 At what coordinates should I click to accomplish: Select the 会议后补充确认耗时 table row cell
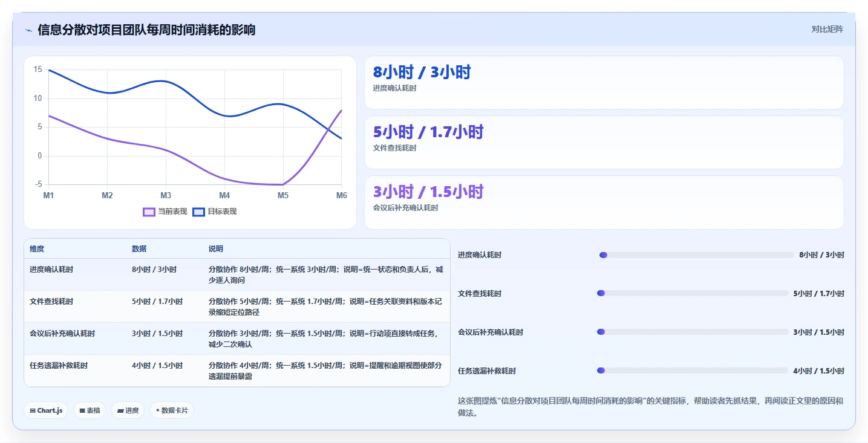[x=62, y=334]
